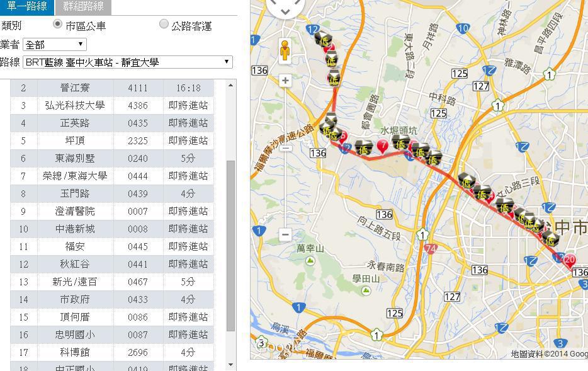The height and width of the screenshot is (371, 588).
Task: Click the map pan control down arrow
Action: (285, 13)
